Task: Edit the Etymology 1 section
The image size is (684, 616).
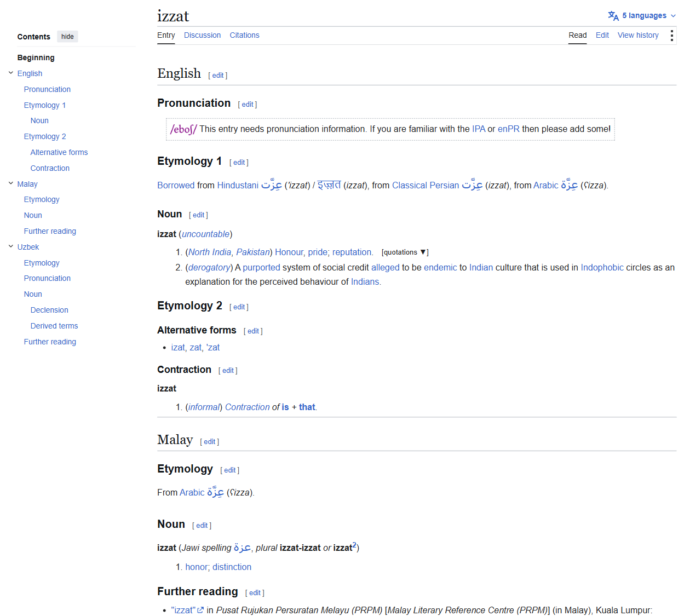Action: tap(239, 163)
